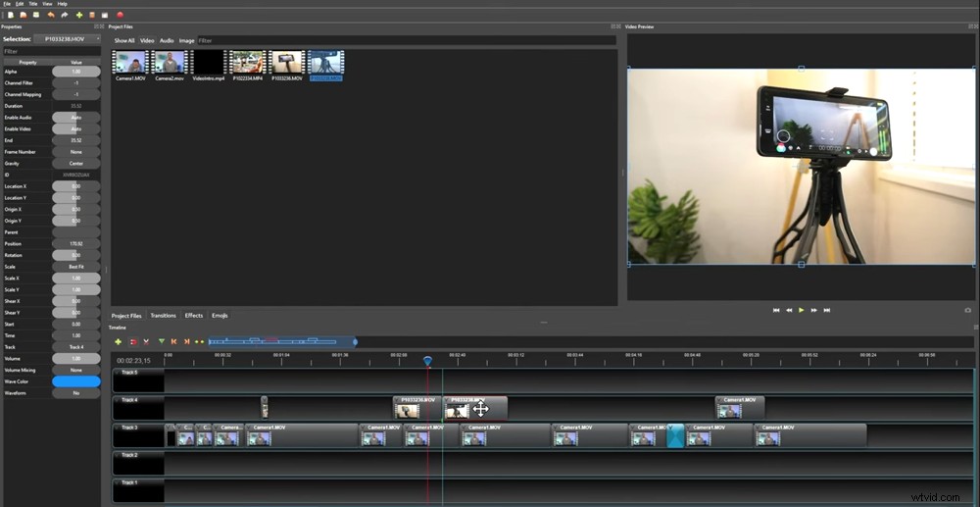980x507 pixels.
Task: Play the video preview
Action: pyautogui.click(x=802, y=310)
